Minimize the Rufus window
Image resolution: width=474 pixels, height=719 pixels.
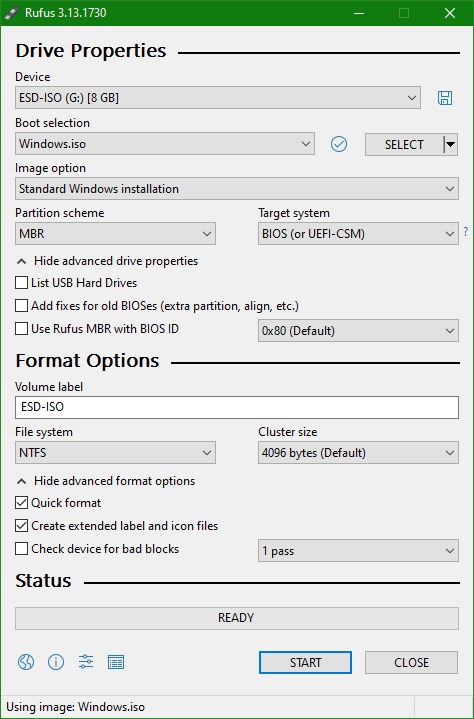coord(359,13)
